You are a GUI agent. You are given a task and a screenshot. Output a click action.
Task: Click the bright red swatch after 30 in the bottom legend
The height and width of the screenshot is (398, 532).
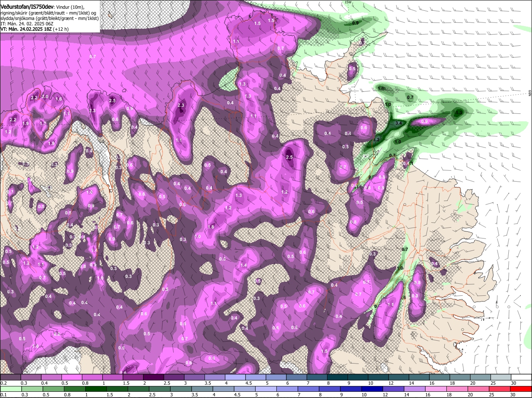[x=520, y=389]
